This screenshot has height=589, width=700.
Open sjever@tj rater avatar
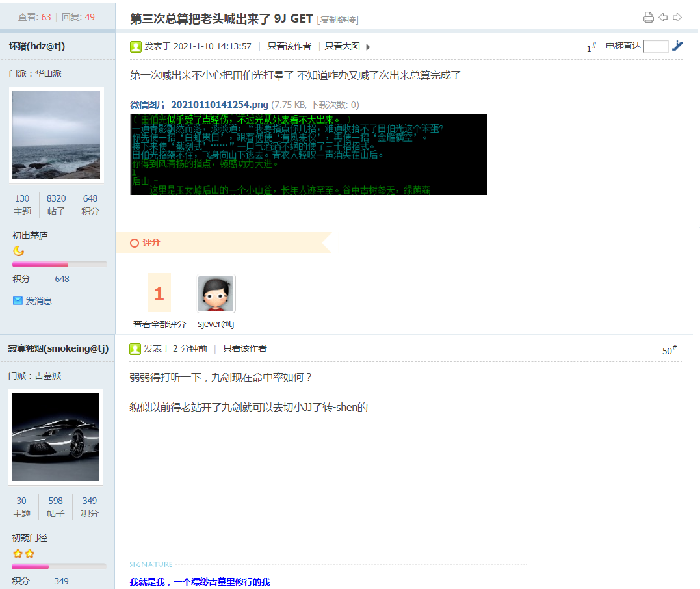point(216,294)
